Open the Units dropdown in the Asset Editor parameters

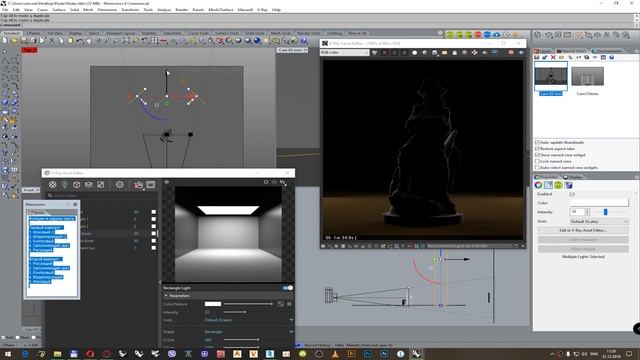tap(249, 320)
